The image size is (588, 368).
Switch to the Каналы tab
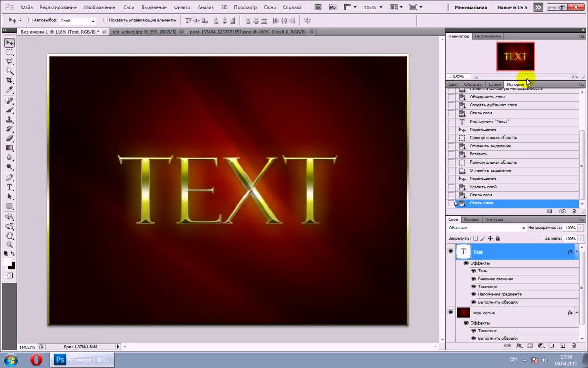472,219
